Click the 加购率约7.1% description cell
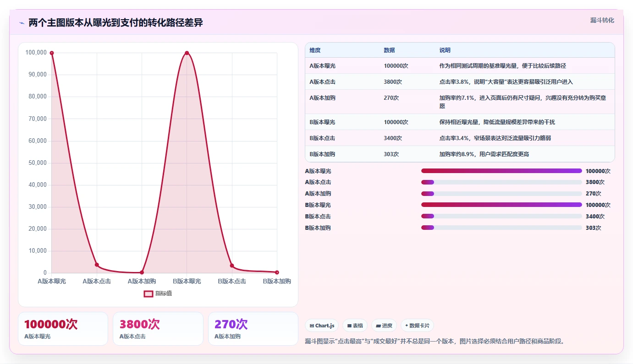The width and height of the screenshot is (633, 364). pyautogui.click(x=524, y=102)
